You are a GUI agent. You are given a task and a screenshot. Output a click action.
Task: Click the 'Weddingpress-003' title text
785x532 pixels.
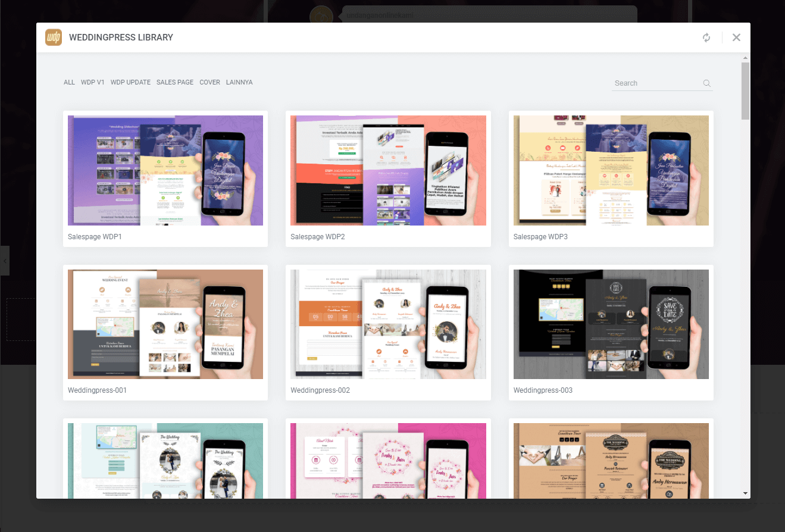click(x=543, y=391)
